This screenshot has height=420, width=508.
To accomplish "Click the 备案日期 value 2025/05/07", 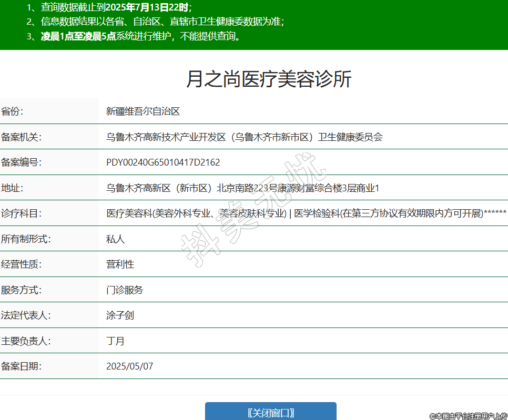I will click(129, 366).
